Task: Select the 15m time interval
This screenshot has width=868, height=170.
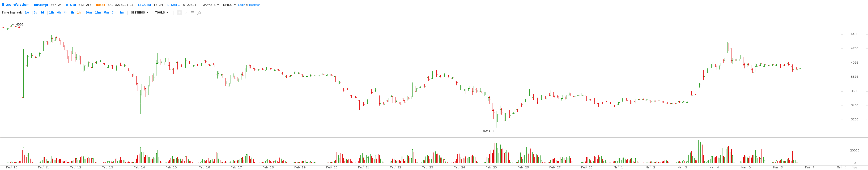Action: pyautogui.click(x=98, y=13)
